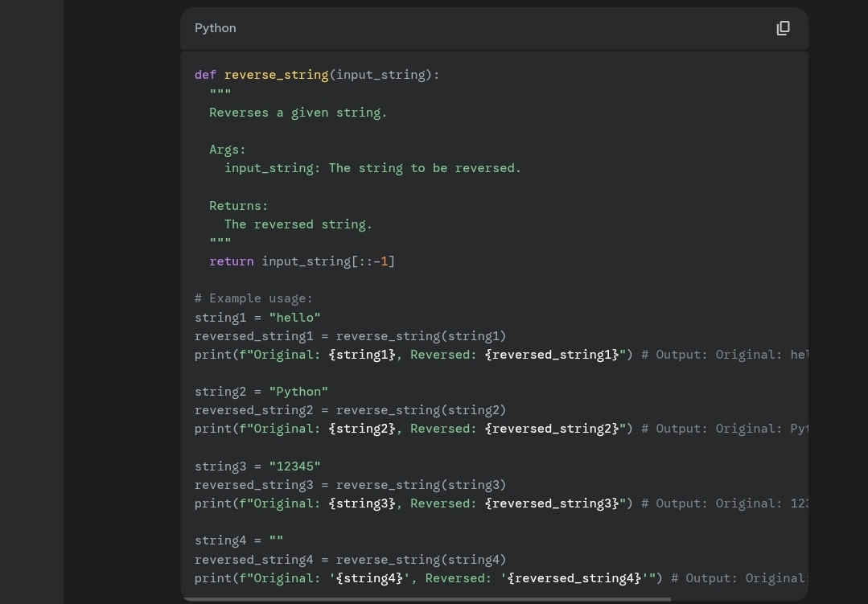
Task: Click the line "reversed_string4 = reverse_string(string4)"
Action: point(351,560)
